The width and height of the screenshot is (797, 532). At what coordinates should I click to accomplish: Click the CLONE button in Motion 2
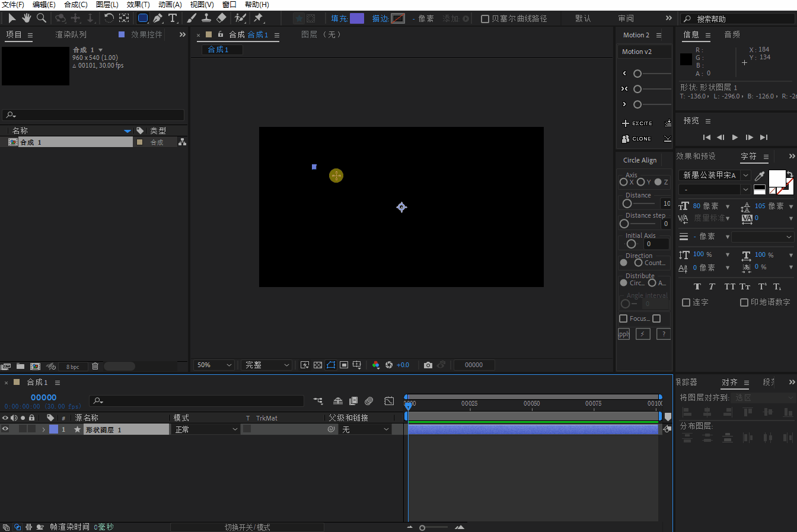pyautogui.click(x=637, y=139)
